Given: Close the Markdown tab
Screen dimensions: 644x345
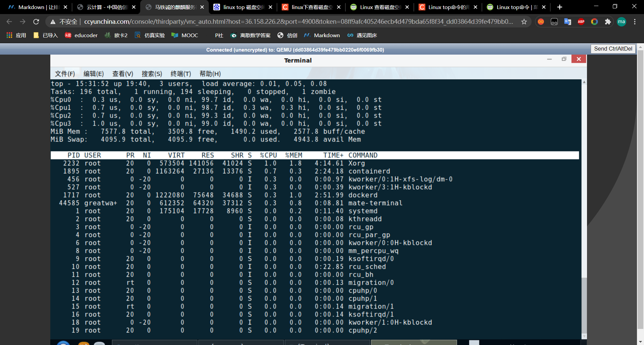Looking at the screenshot, I should [x=65, y=7].
